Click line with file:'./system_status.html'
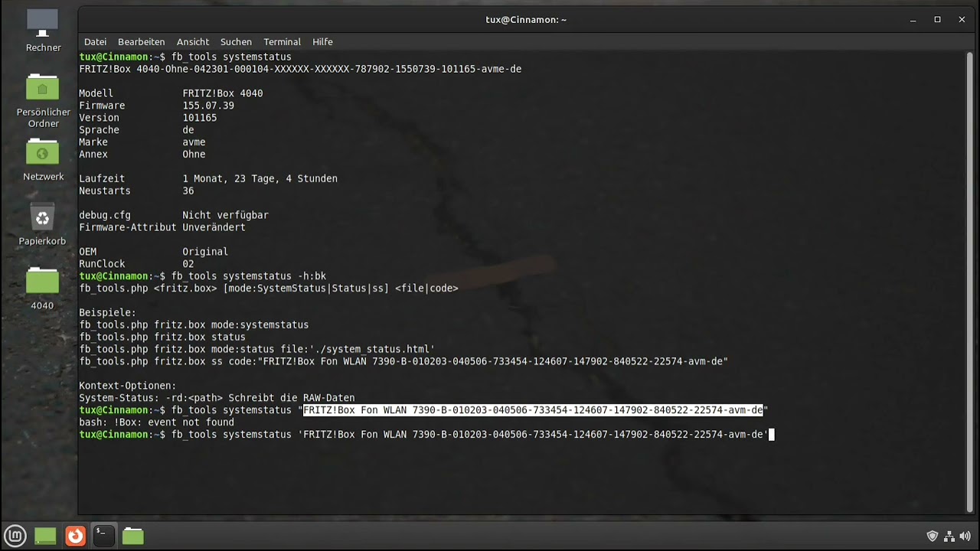This screenshot has width=980, height=551. pos(256,349)
